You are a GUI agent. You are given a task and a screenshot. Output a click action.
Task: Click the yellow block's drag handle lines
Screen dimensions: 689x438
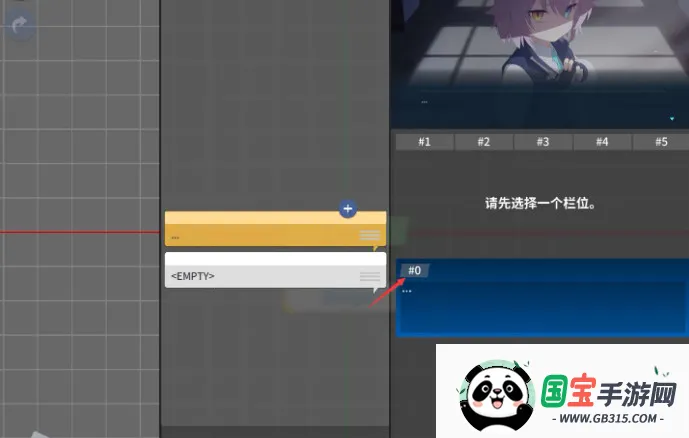coord(370,235)
